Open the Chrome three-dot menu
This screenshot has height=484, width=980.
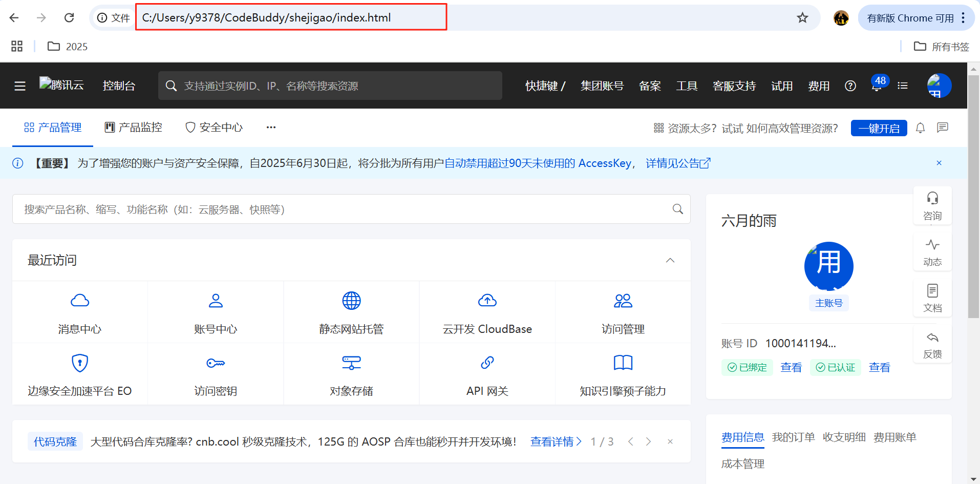[x=963, y=18]
